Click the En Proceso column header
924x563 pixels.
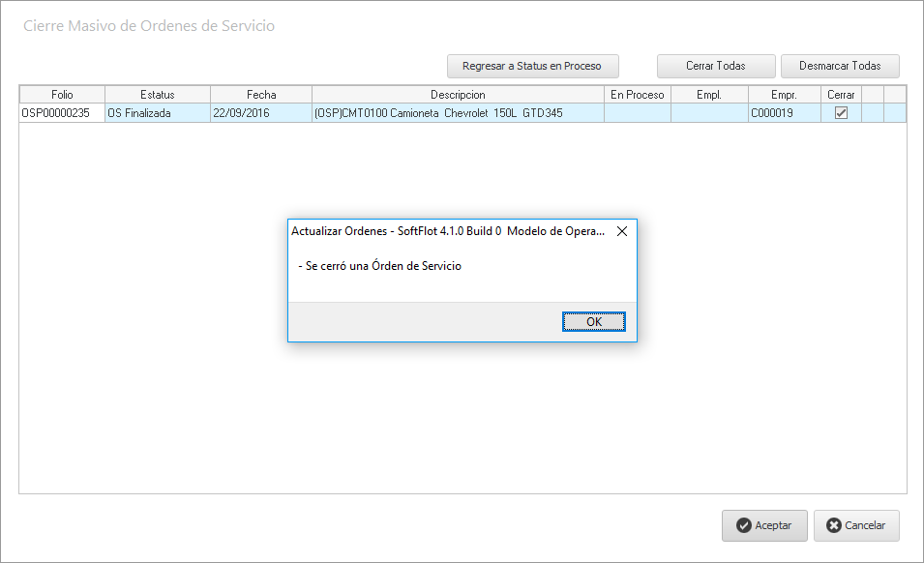coord(637,95)
